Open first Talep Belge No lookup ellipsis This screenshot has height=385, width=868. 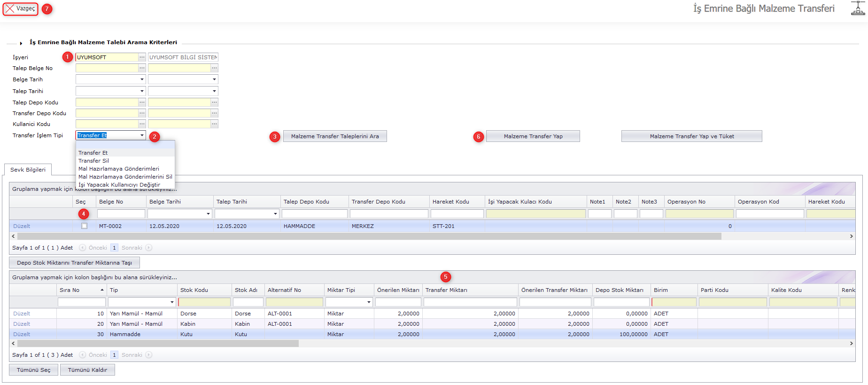142,68
